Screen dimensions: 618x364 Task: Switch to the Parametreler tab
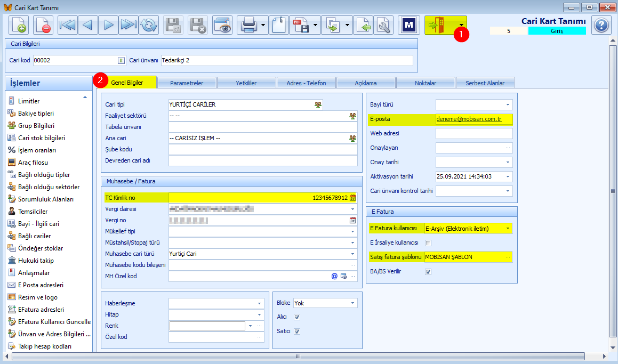coord(187,83)
